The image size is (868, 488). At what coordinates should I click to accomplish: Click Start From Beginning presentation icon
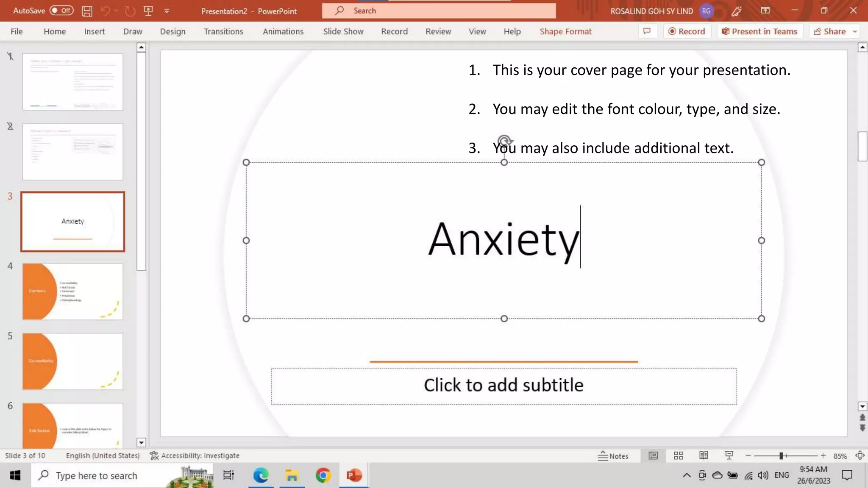click(x=148, y=11)
